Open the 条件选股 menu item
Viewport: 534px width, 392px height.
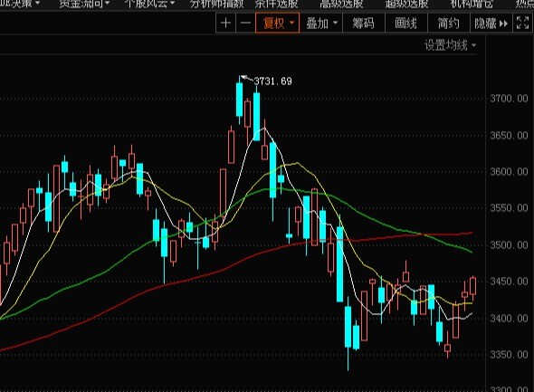tap(277, 4)
